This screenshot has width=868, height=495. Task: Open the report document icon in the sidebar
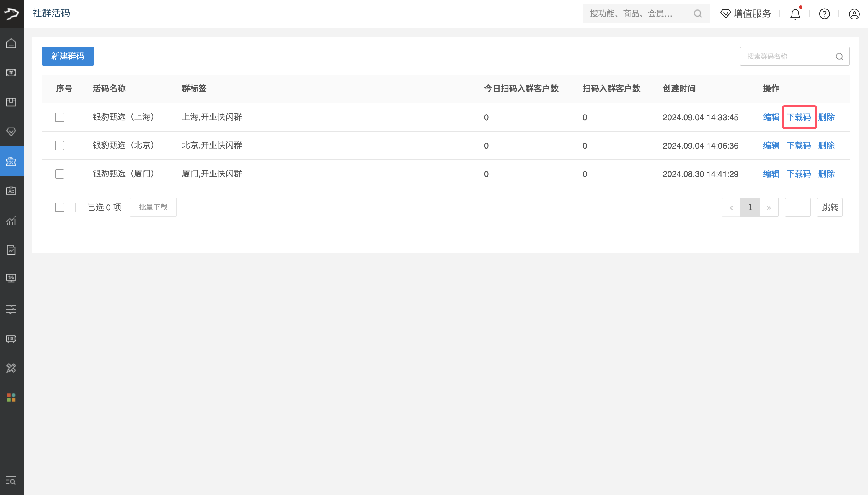[x=11, y=250]
